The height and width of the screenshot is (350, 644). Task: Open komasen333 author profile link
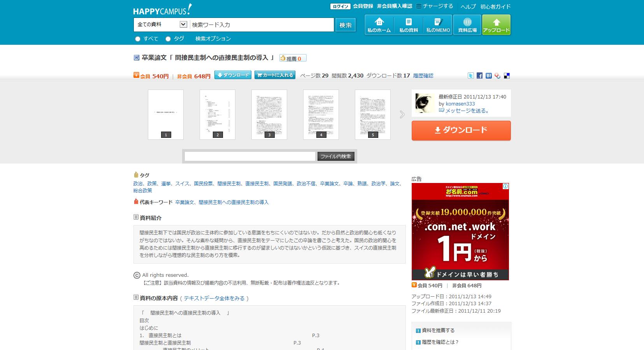460,104
